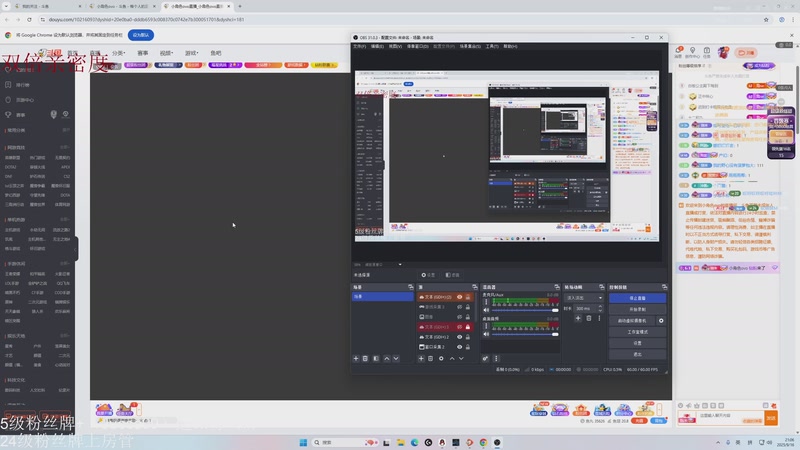Pop out the audio mixer dock
The width and height of the screenshot is (800, 450).
pyautogui.click(x=557, y=287)
